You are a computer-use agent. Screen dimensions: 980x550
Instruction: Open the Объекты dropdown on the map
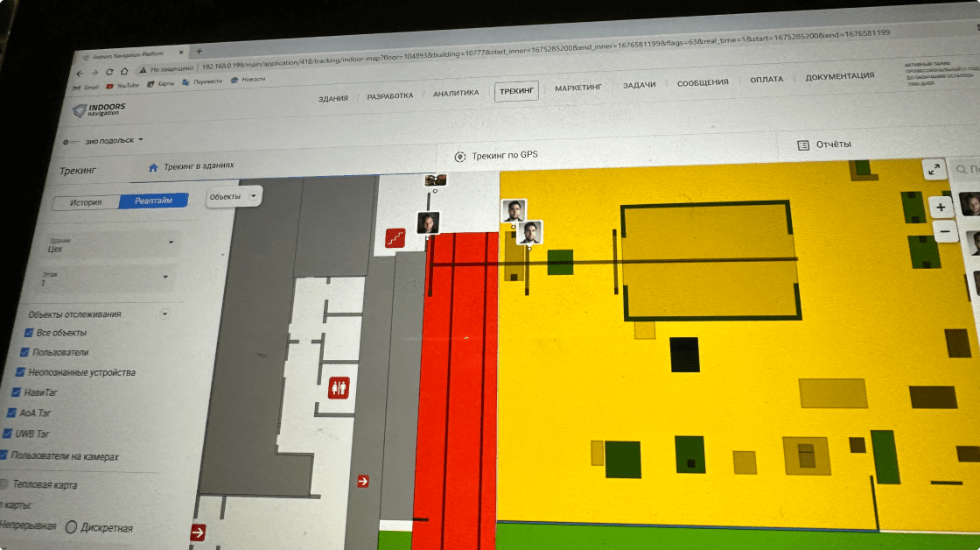[234, 196]
